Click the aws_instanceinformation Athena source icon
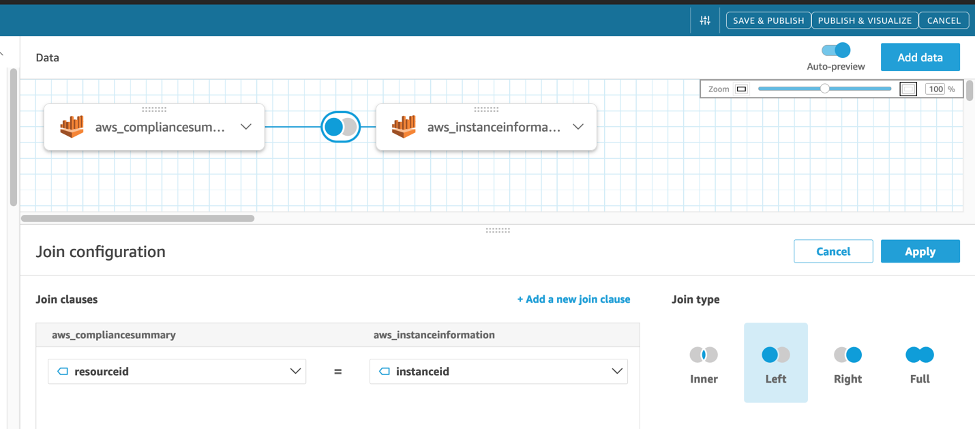977x429 pixels. click(x=404, y=126)
